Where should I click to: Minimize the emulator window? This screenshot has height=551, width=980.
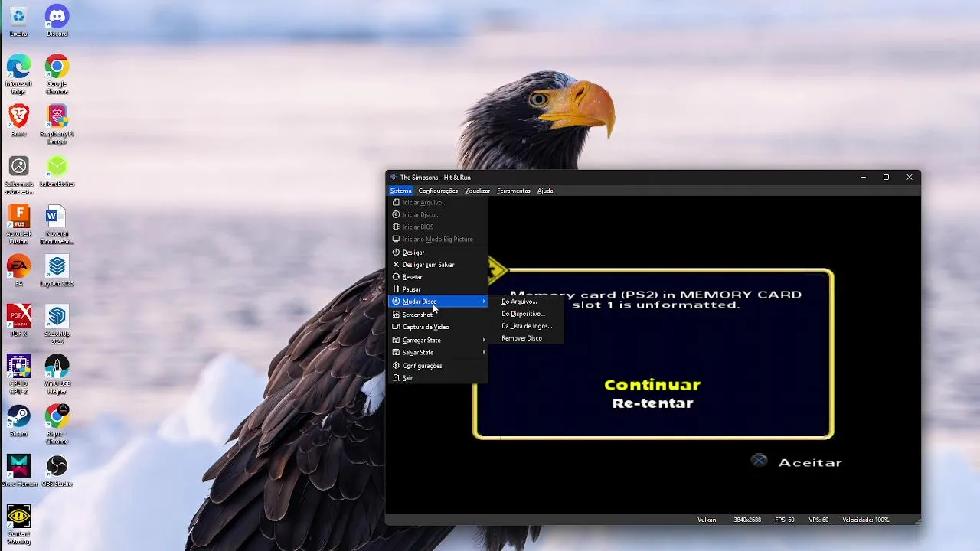pyautogui.click(x=863, y=177)
